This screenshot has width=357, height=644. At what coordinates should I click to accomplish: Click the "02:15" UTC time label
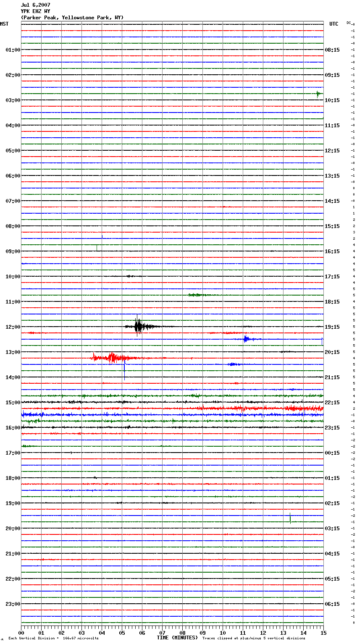tap(332, 503)
